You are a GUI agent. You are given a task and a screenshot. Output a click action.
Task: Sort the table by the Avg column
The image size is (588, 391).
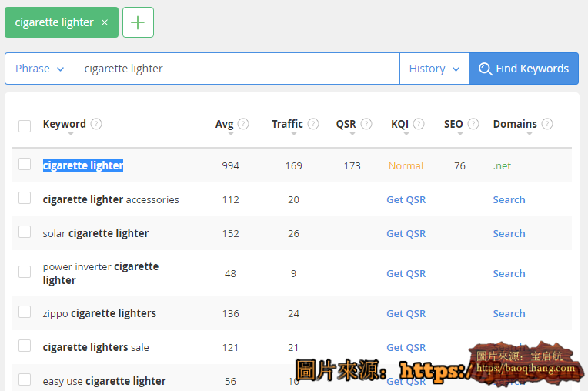coord(224,125)
